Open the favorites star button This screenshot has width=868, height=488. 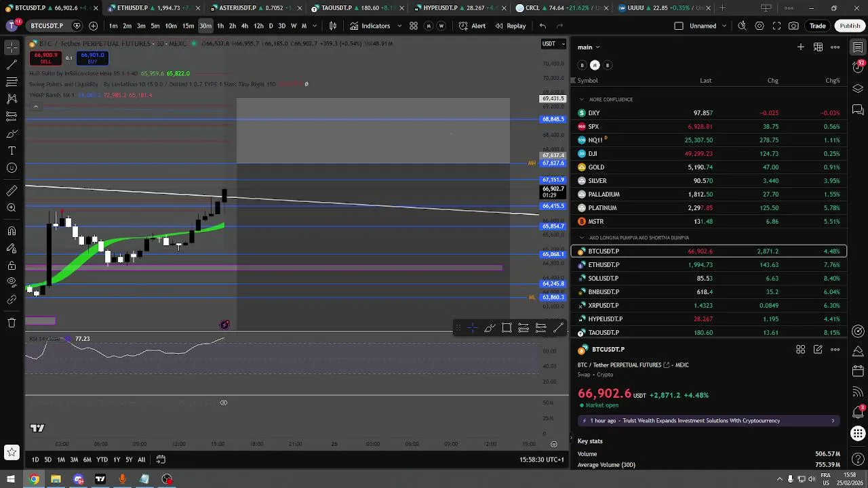click(x=12, y=452)
